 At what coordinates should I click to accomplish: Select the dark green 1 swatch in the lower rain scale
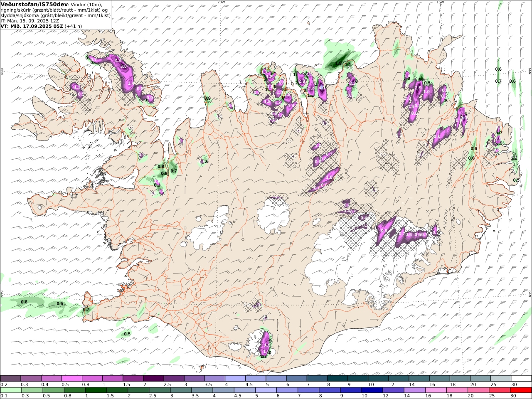click(96, 390)
